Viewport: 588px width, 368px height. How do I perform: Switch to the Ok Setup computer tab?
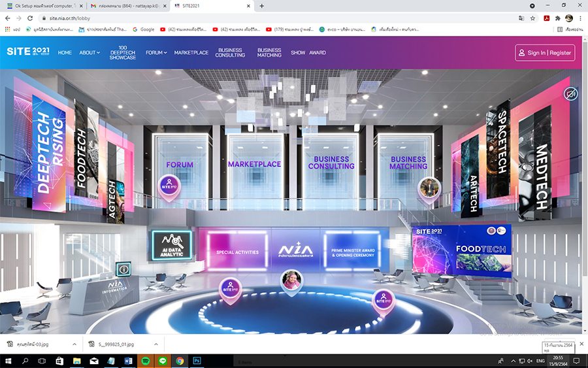43,6
